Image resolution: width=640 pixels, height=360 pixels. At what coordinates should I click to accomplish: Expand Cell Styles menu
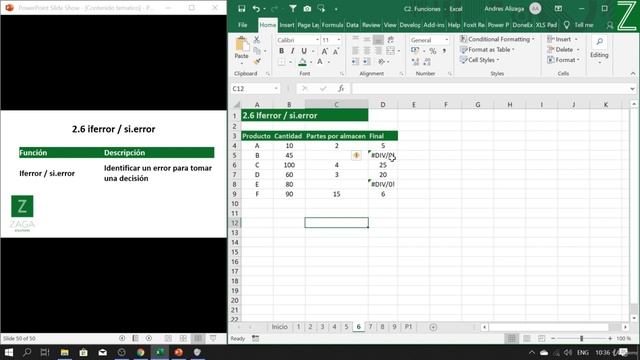point(480,60)
